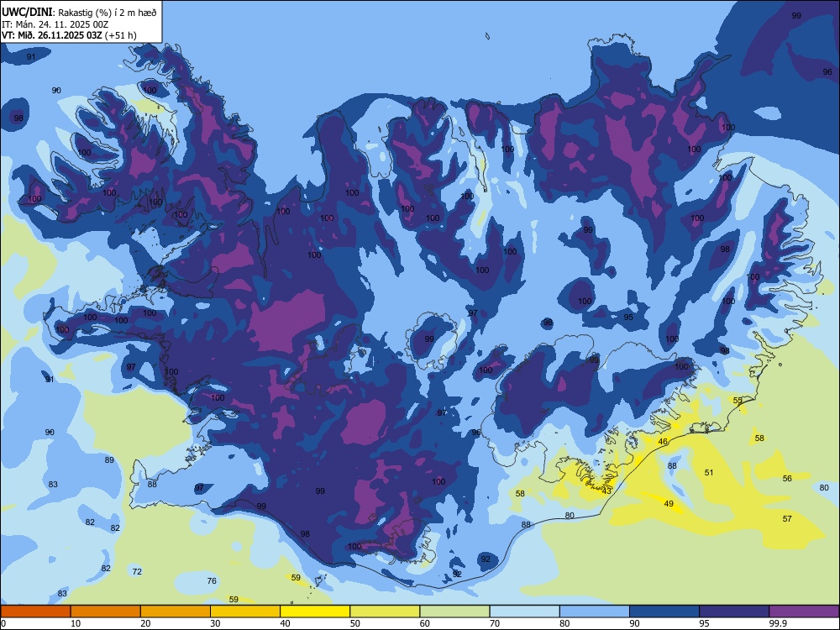Click the legend tick label 40
The width and height of the screenshot is (840, 630).
point(285,623)
